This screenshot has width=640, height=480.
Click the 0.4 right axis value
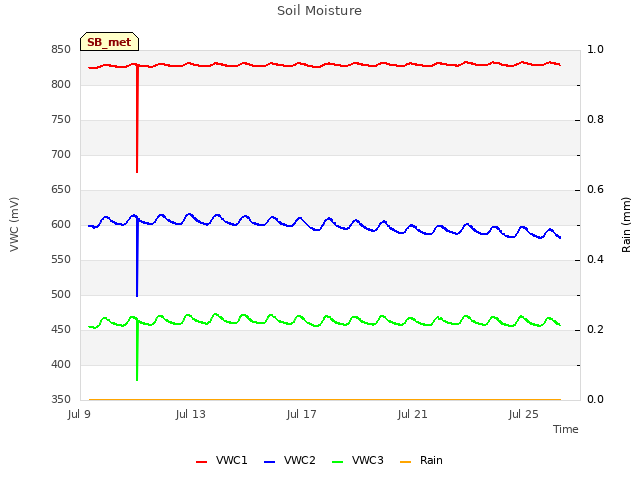[x=595, y=260]
